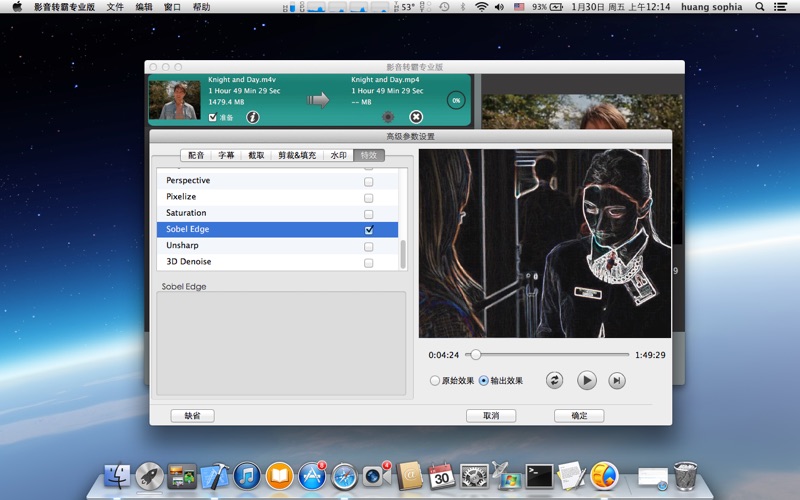Screen dimensions: 800x500
Task: Open iTunes from the dock
Action: [247, 476]
